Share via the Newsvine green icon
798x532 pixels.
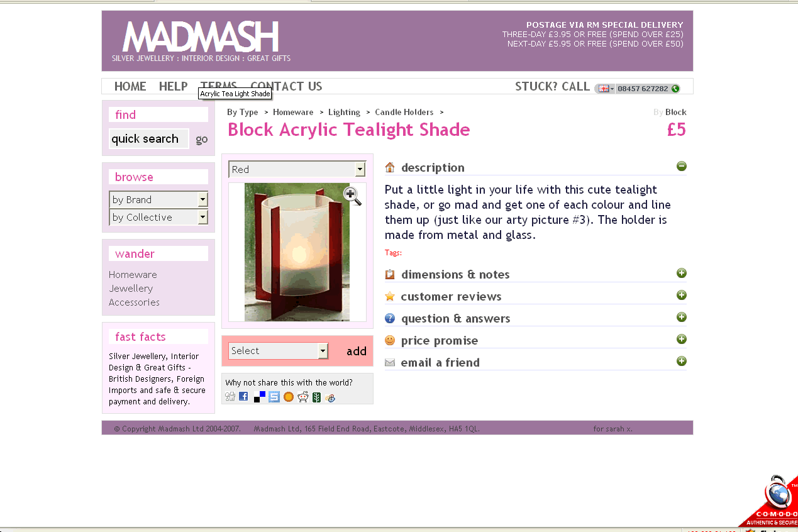point(317,397)
